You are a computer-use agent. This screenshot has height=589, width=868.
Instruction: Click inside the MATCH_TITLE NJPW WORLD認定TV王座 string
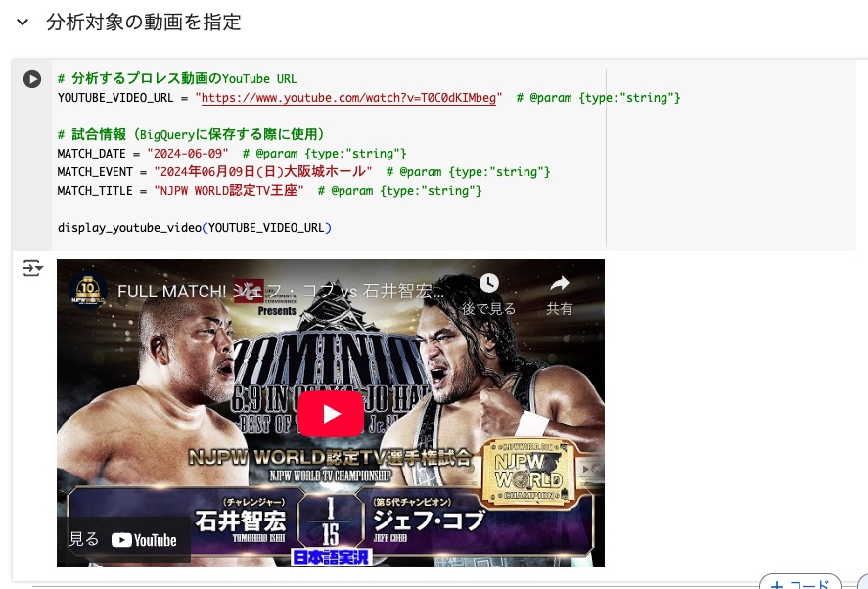pyautogui.click(x=229, y=191)
